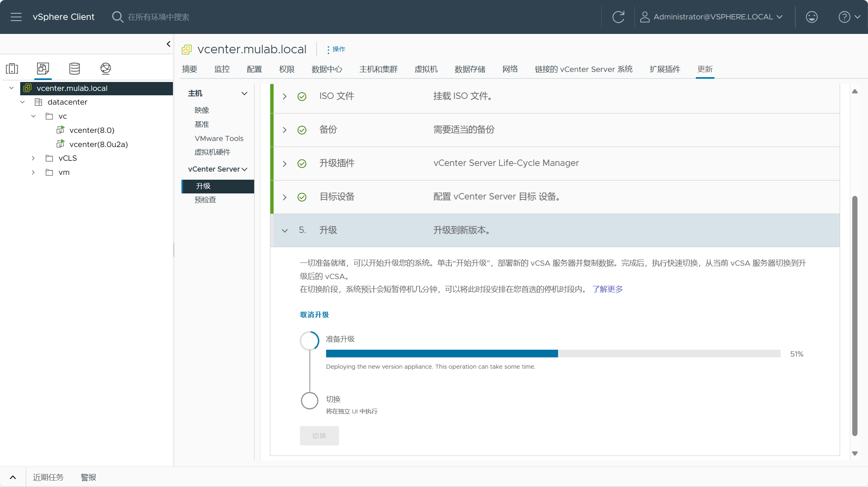This screenshot has height=487, width=868.
Task: Collapse the left navigation pane
Action: click(x=169, y=44)
